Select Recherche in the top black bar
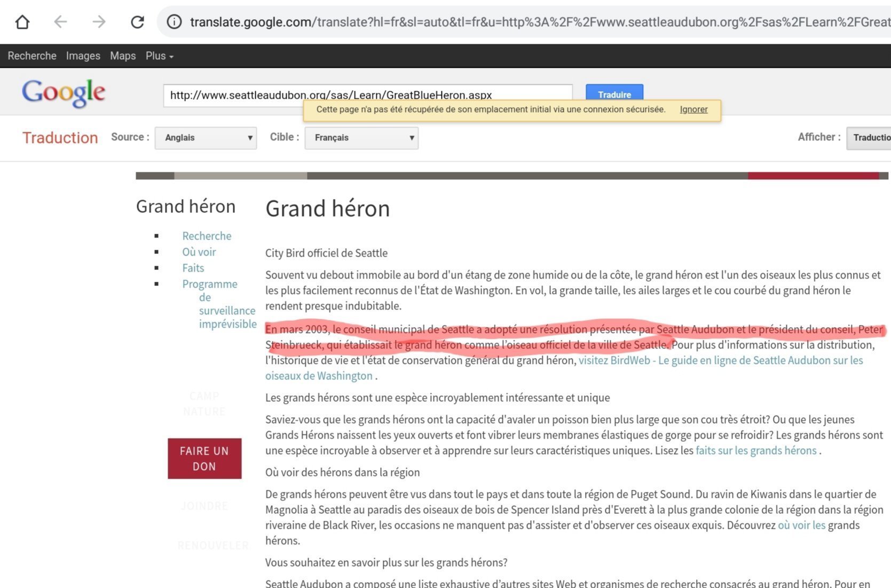Image resolution: width=891 pixels, height=588 pixels. point(32,56)
